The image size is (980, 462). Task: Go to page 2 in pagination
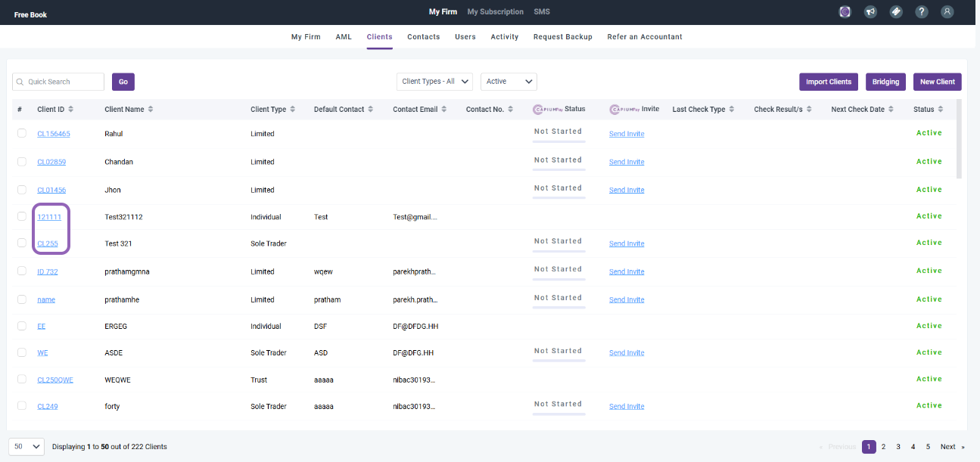click(883, 447)
